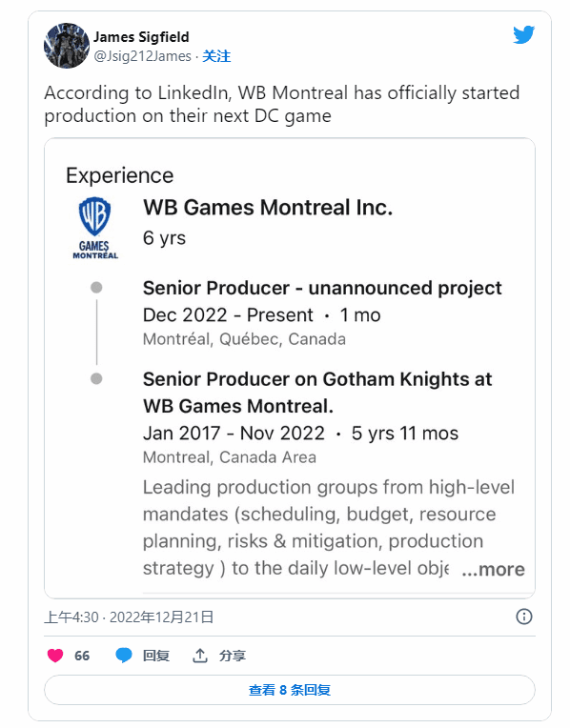Viewport: 570px width, 728px height.
Task: Open the @Jsig212James handle link
Action: [143, 56]
